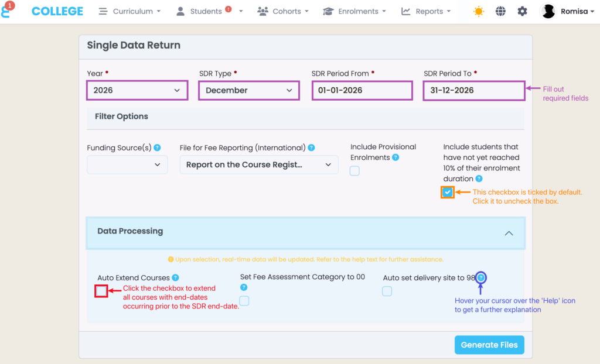Click the SDR Period From date field
The image size is (600, 364).
pyautogui.click(x=362, y=91)
